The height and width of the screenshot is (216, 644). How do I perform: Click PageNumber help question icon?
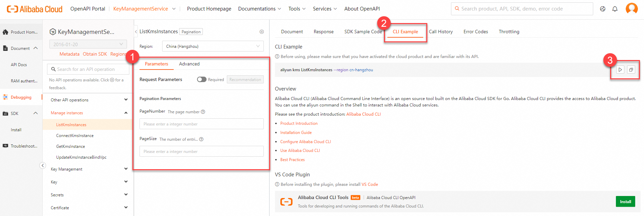click(203, 112)
